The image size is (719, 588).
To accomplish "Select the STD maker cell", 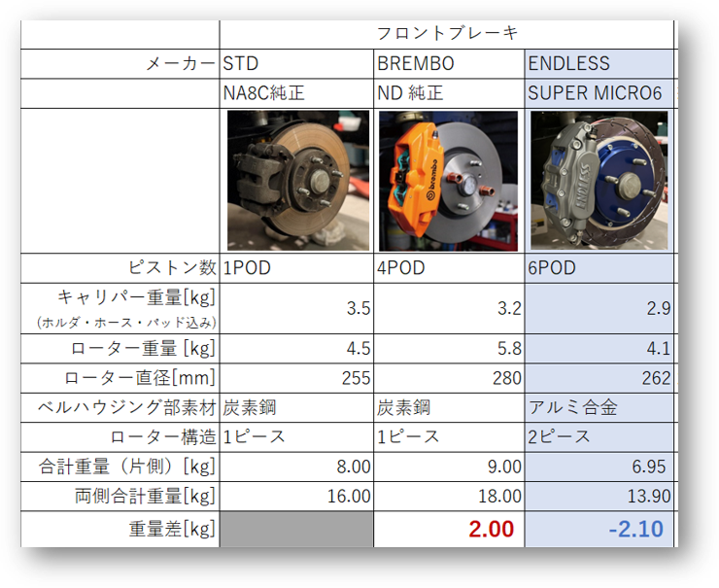I will [x=296, y=64].
